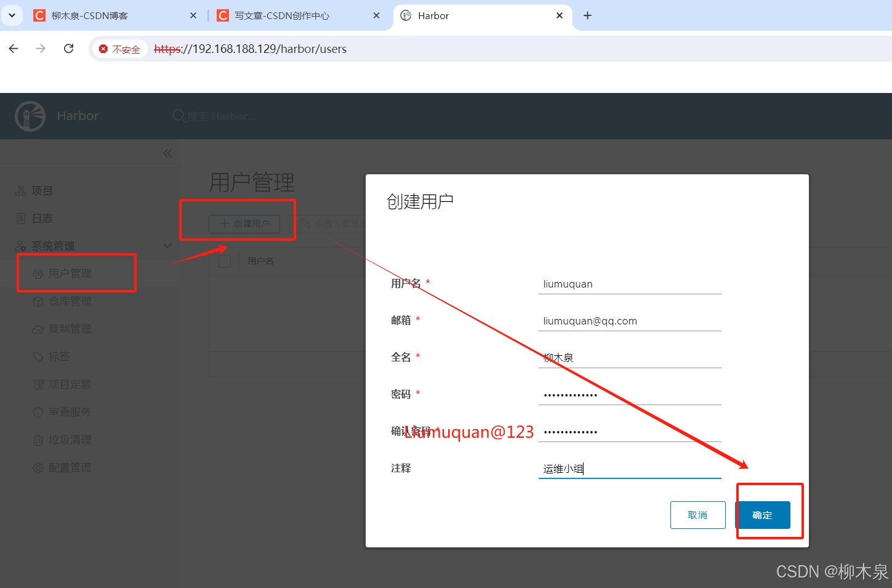Image resolution: width=892 pixels, height=588 pixels.
Task: Click the 项目 sidebar icon
Action: pyautogui.click(x=21, y=191)
